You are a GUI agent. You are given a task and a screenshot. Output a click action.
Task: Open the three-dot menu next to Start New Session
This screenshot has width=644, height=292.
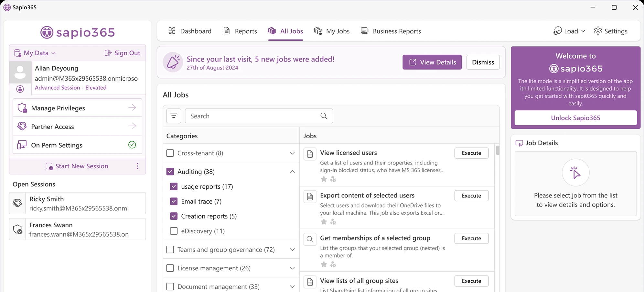click(137, 166)
